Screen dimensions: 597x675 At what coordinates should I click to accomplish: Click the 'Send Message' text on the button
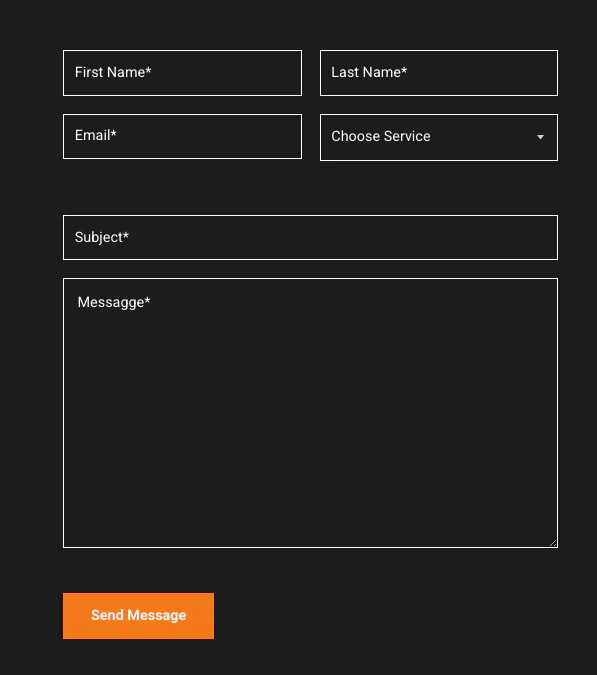click(139, 615)
